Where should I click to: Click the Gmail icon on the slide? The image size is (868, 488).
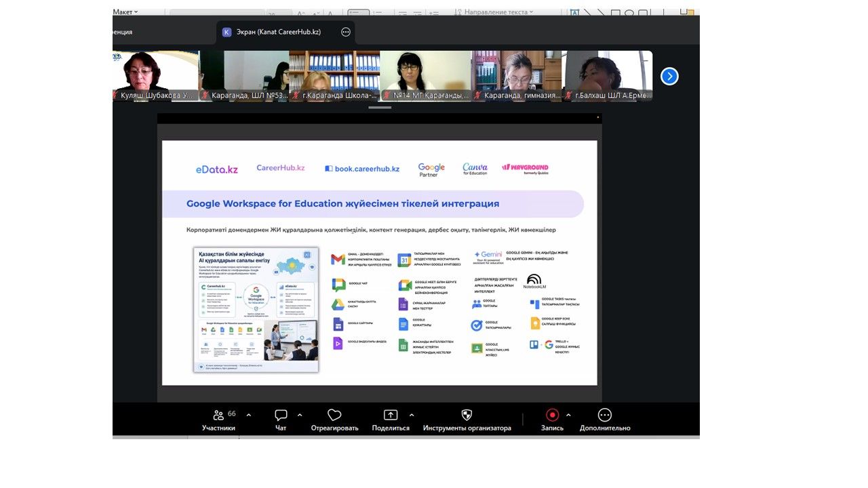click(338, 260)
